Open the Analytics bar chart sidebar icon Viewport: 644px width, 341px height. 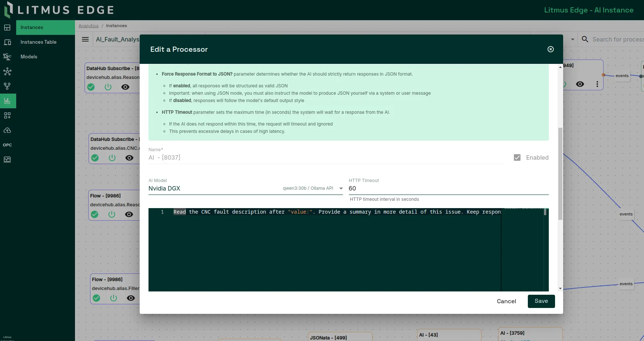click(x=7, y=101)
